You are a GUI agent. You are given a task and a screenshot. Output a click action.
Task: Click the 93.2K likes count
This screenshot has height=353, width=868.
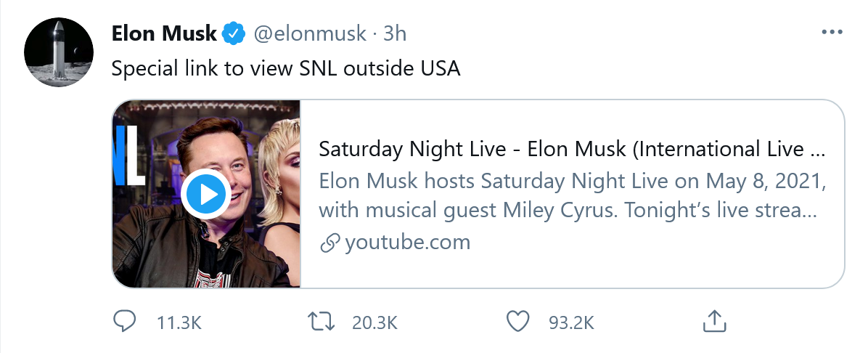tap(571, 322)
